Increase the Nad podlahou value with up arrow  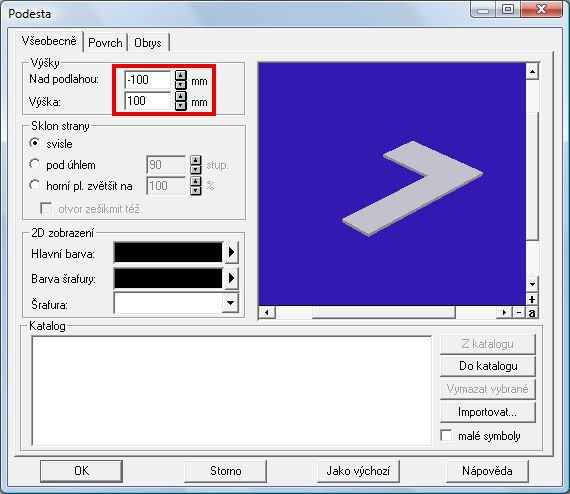(181, 75)
